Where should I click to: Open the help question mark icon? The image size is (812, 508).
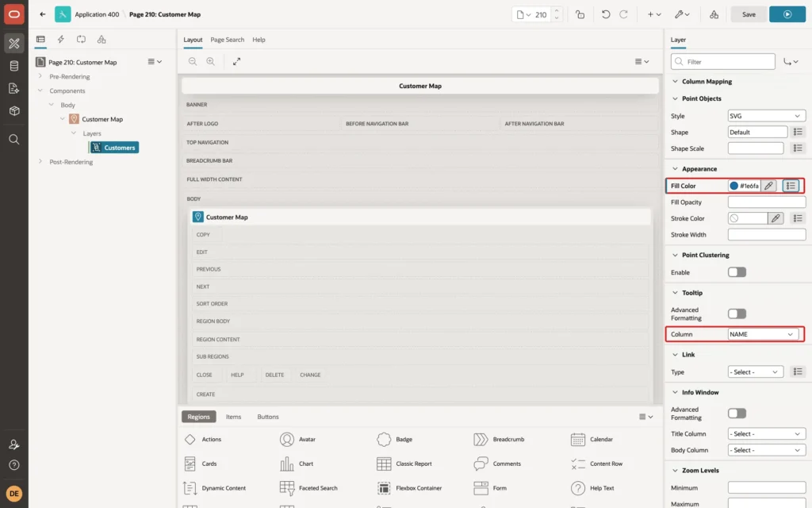tap(14, 465)
